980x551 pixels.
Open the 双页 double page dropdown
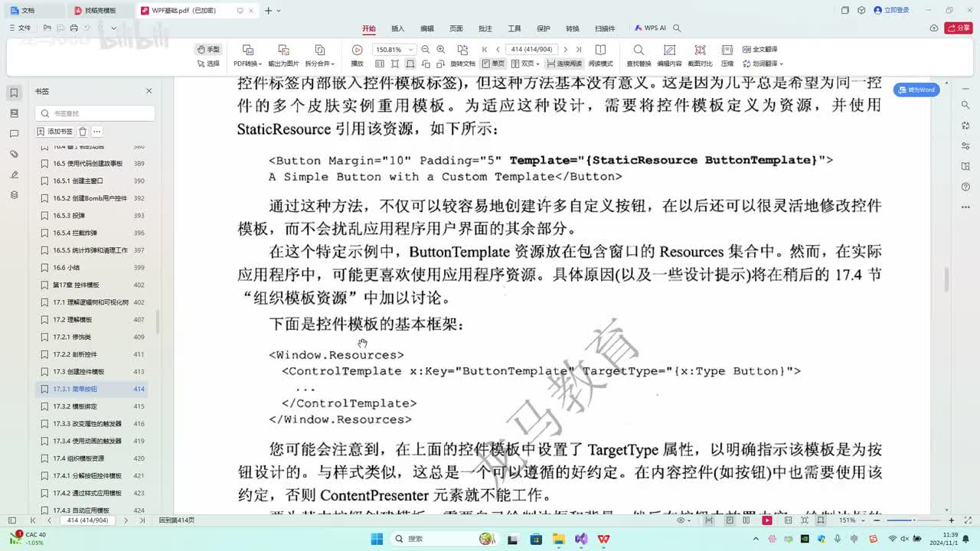pyautogui.click(x=526, y=64)
